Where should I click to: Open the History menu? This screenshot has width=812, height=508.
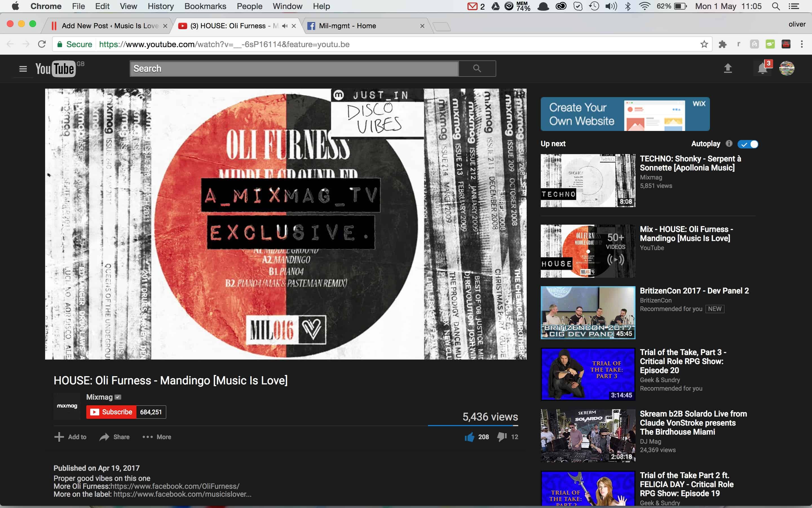coord(161,6)
